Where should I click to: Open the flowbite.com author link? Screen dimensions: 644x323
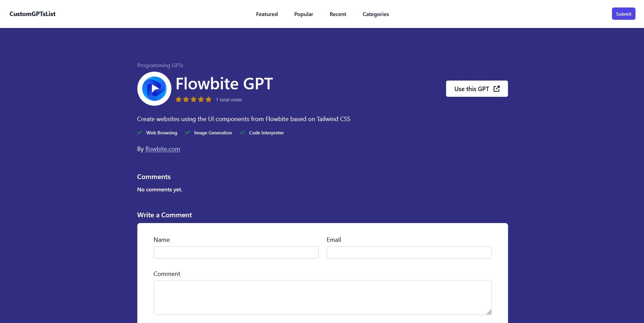pyautogui.click(x=163, y=149)
